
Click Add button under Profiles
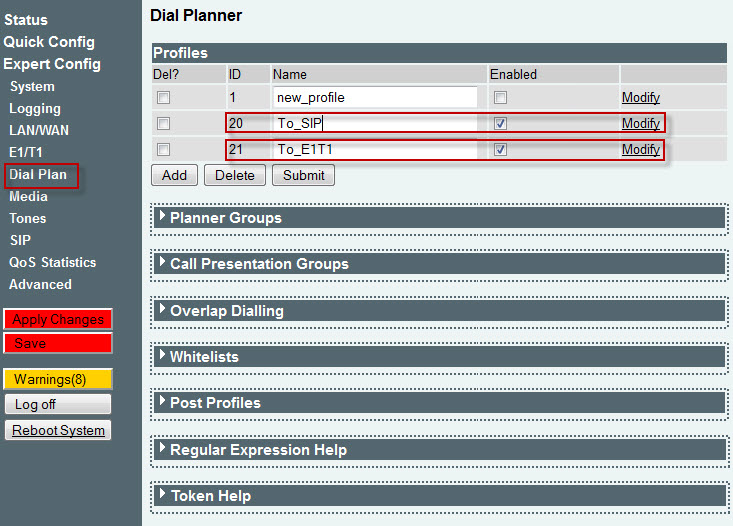point(174,175)
